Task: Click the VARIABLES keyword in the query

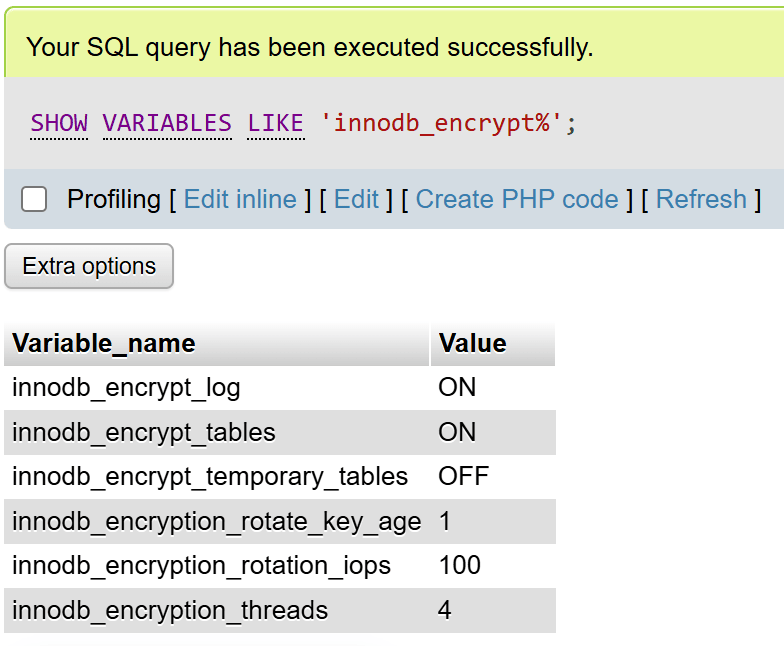Action: [x=167, y=123]
